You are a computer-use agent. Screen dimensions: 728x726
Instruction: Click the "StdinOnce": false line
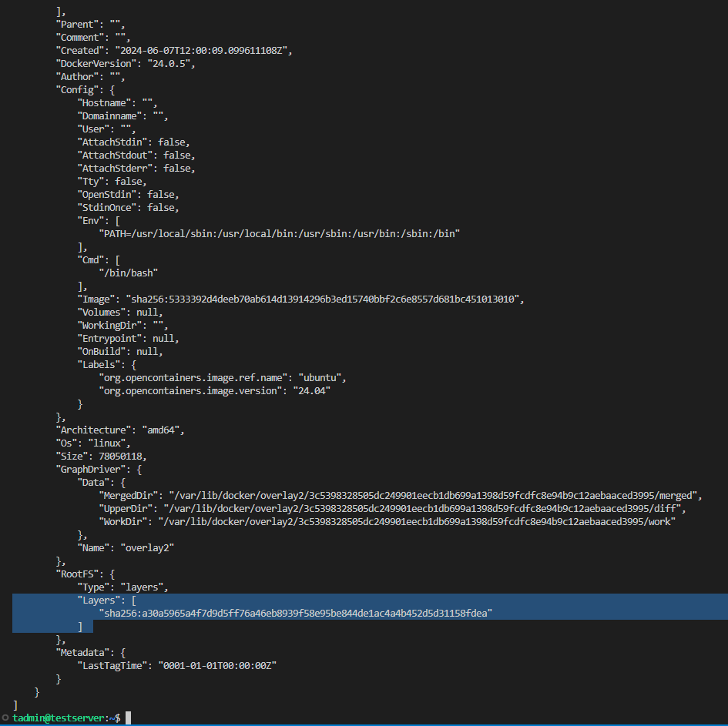pyautogui.click(x=128, y=207)
